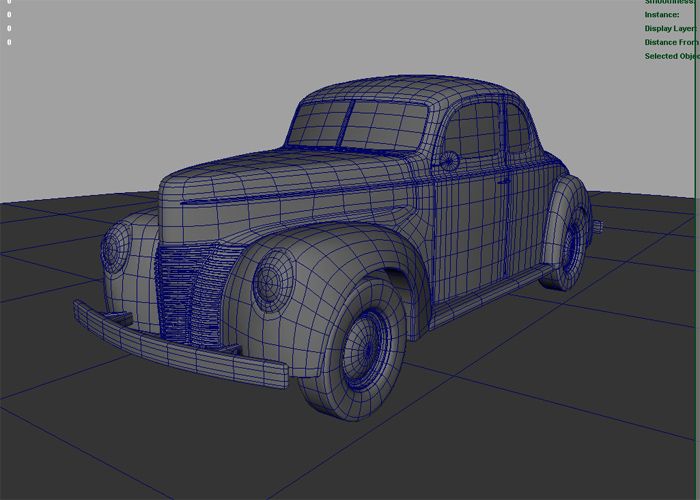Select the headlight on the far fender
Screen dimensions: 700x500
coord(115,248)
